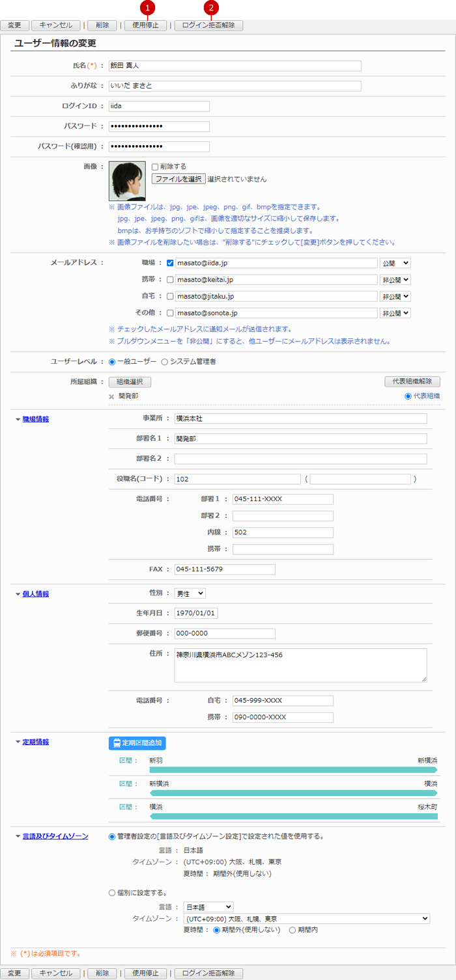Viewport: 456px width, 980px height.
Task: Click the 部署名1 input field
Action: click(301, 439)
